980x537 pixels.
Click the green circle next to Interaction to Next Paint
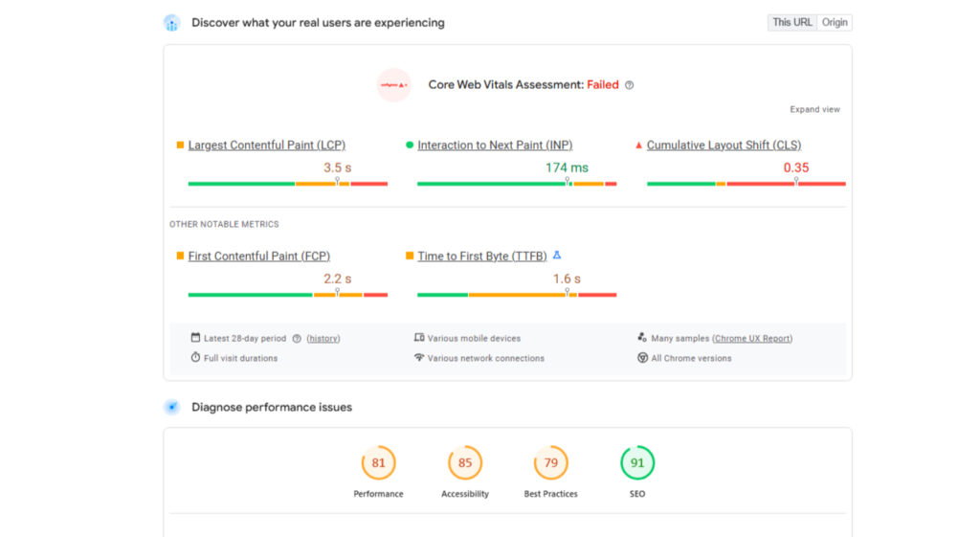click(410, 145)
